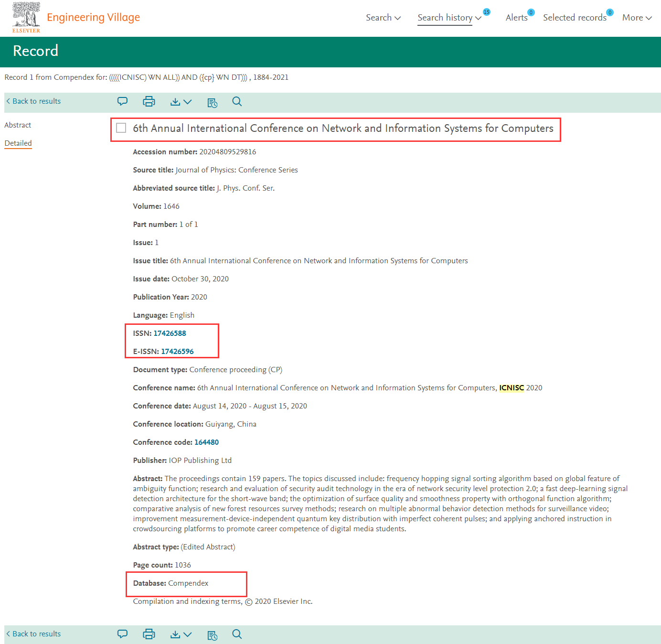Open the scheduled record icon in bottom toolbar
661x644 pixels.
coord(213,635)
